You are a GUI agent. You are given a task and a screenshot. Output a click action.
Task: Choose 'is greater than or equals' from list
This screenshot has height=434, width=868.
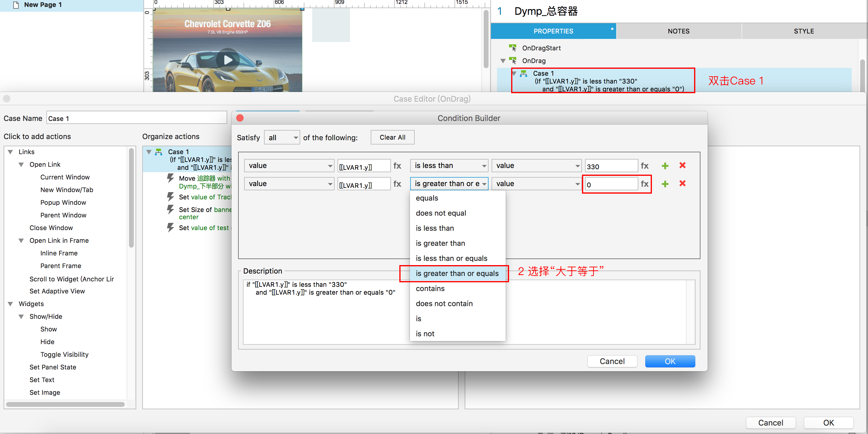click(457, 273)
